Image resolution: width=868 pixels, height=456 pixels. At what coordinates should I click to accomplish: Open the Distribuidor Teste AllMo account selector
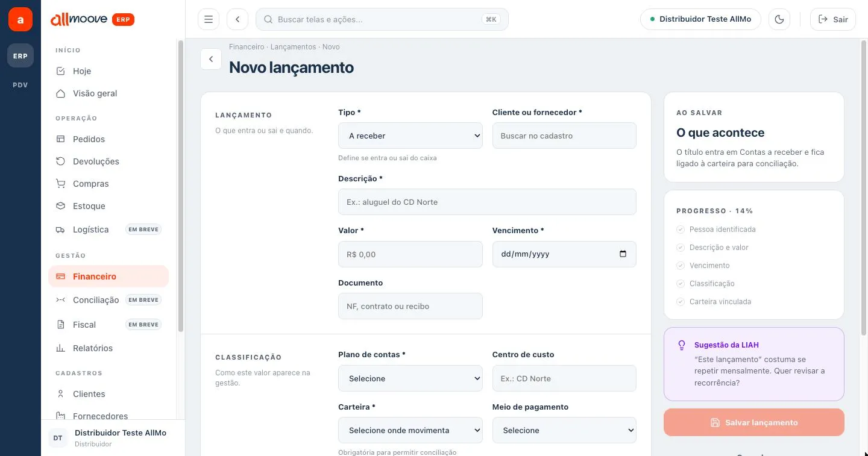700,19
